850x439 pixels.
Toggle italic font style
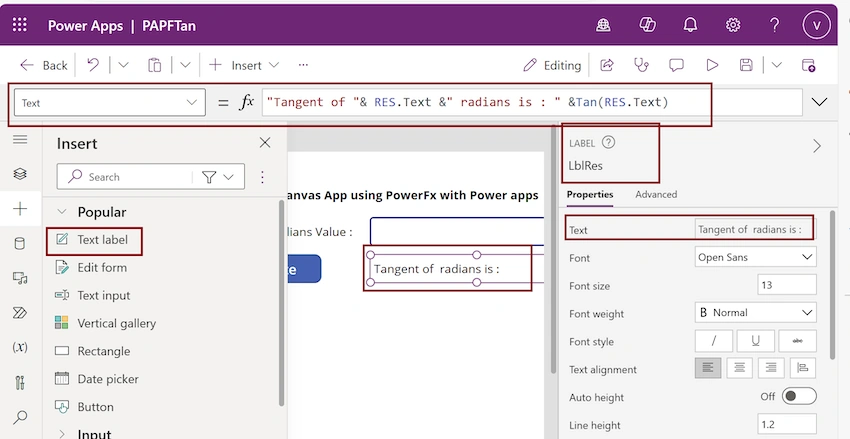coord(713,341)
